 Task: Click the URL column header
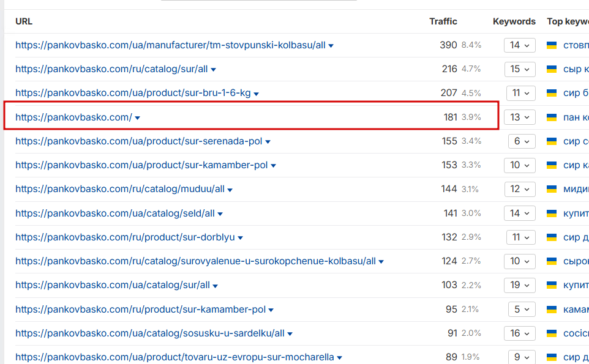[x=24, y=21]
